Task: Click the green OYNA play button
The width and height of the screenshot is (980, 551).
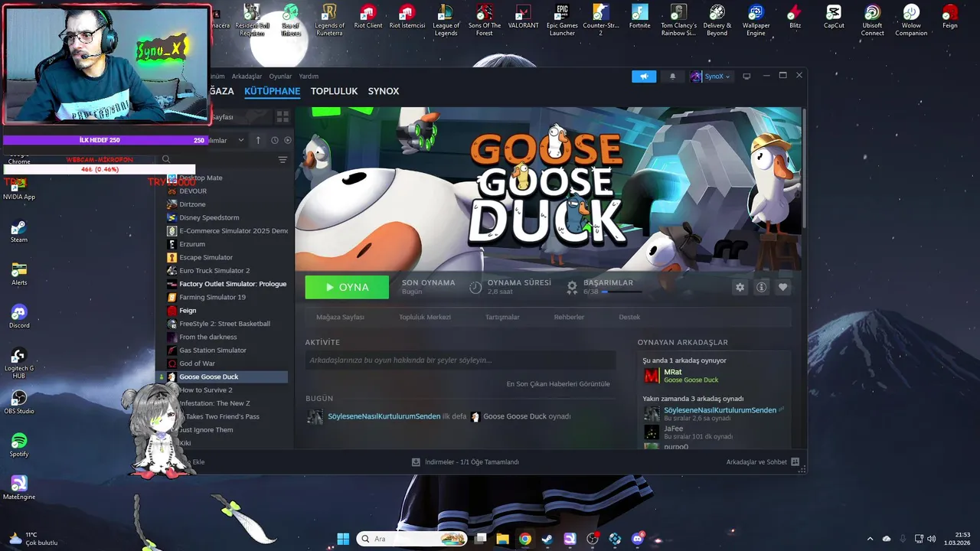Action: click(347, 287)
